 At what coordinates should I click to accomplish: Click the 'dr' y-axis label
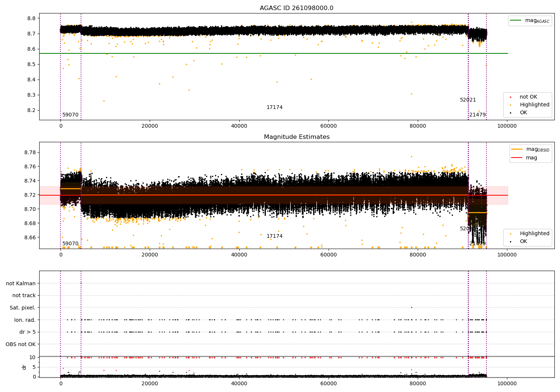[24, 367]
